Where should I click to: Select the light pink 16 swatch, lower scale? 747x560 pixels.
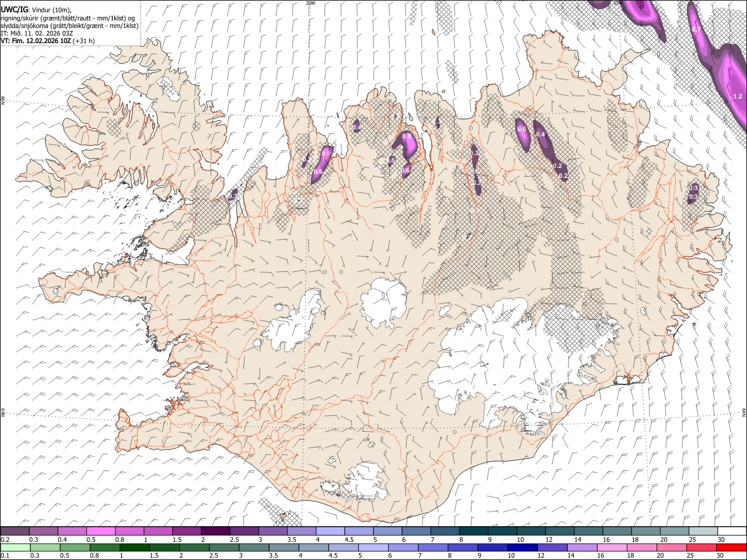(612, 548)
